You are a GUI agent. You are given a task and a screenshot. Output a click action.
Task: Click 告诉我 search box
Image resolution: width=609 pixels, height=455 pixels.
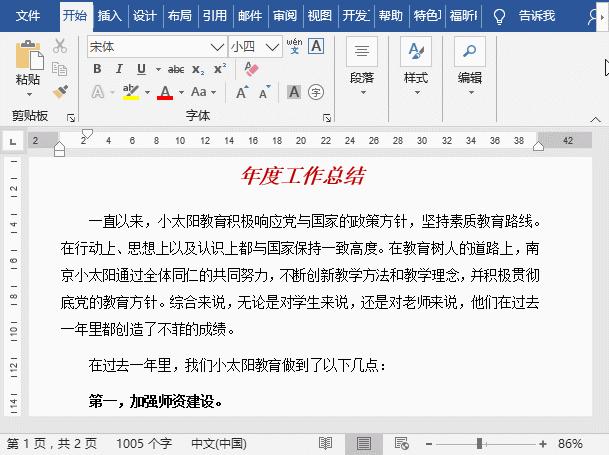click(x=537, y=16)
